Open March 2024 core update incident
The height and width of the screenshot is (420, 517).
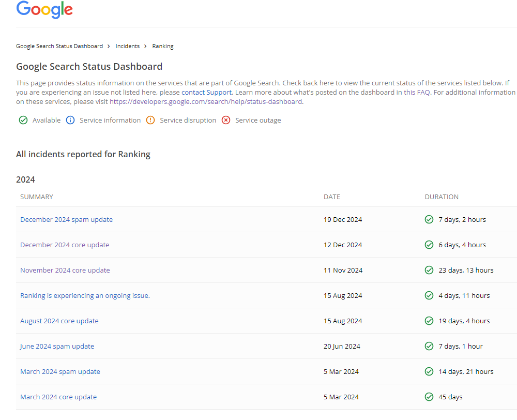coord(58,397)
